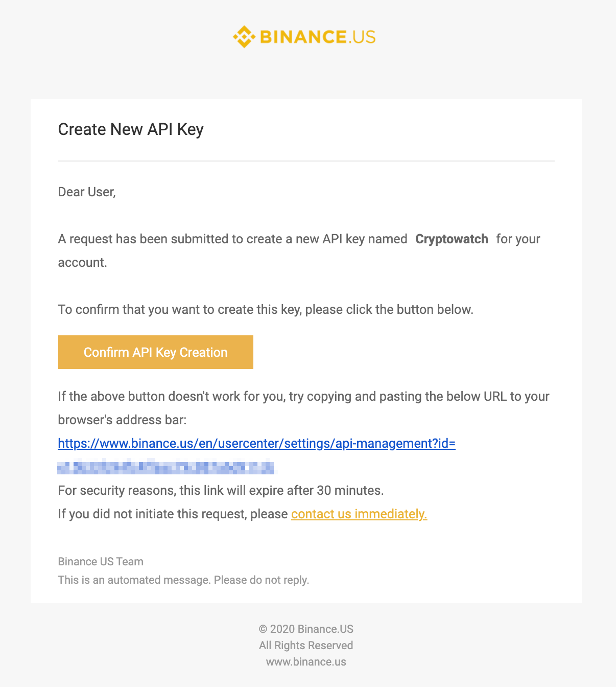Click the 'A request has been submitted' sentence
The height and width of the screenshot is (687, 616).
click(232, 239)
